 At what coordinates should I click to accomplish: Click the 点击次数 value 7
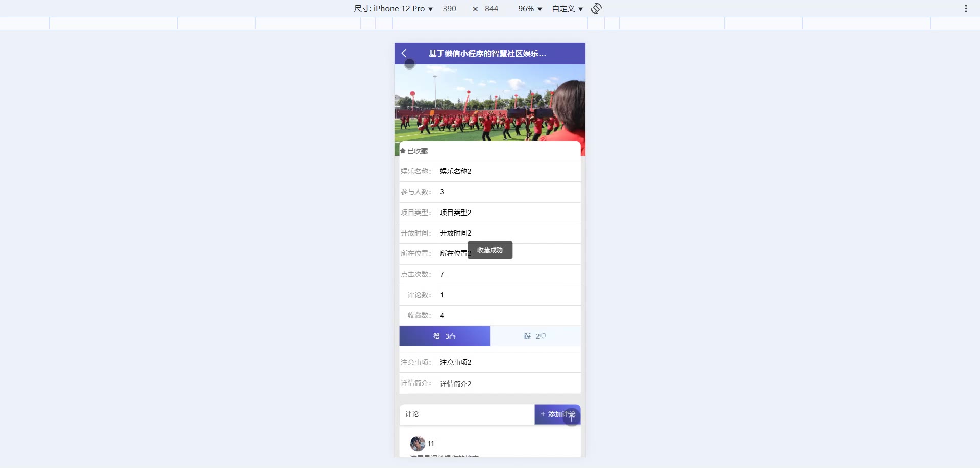pyautogui.click(x=442, y=274)
